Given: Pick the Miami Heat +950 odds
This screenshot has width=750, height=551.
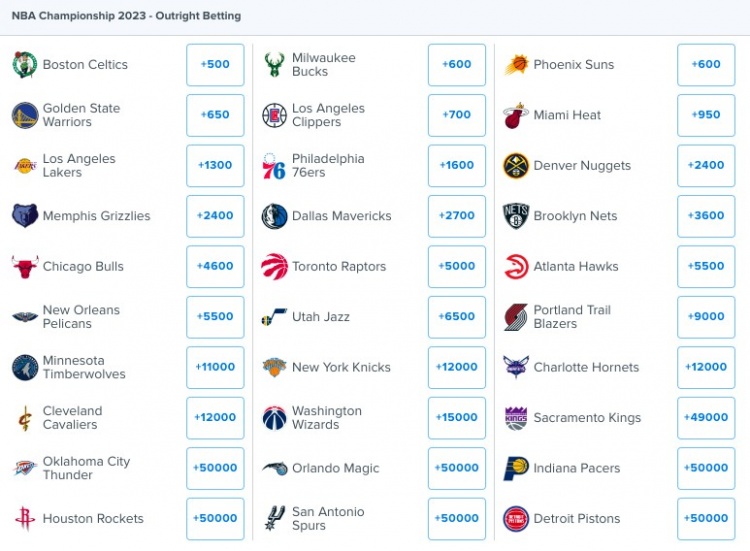Looking at the screenshot, I should (x=706, y=115).
